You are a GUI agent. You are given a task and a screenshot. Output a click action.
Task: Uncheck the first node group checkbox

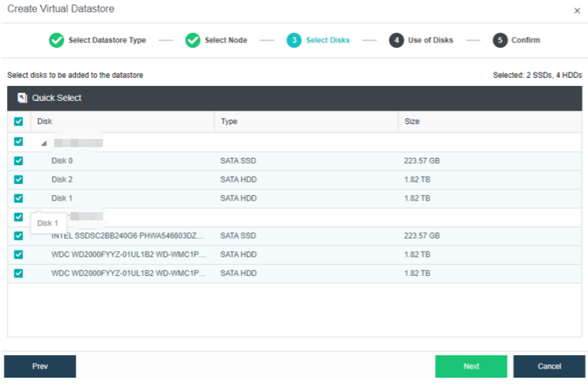tap(18, 142)
